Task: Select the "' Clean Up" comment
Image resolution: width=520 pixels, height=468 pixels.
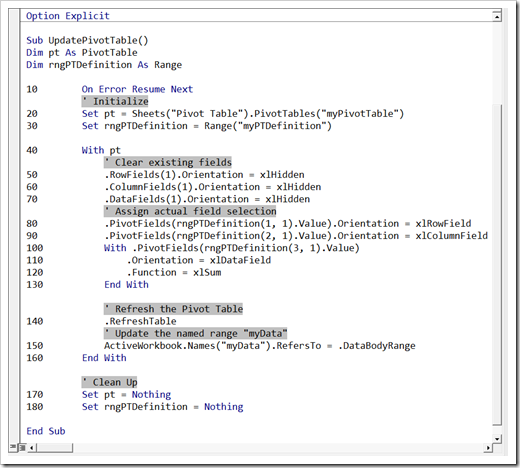Action: 109,382
